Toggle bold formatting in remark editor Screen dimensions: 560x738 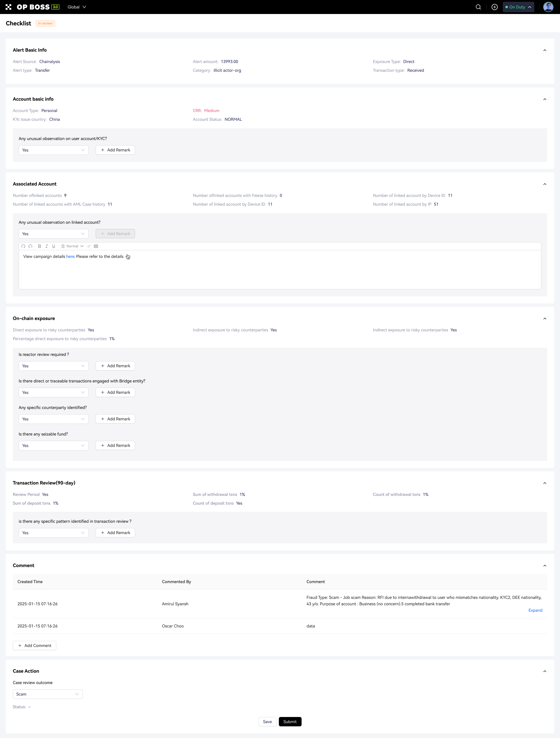(39, 246)
